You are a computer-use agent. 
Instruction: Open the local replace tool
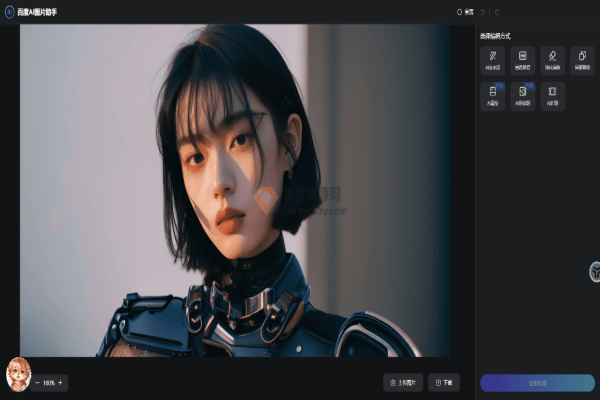tap(581, 60)
